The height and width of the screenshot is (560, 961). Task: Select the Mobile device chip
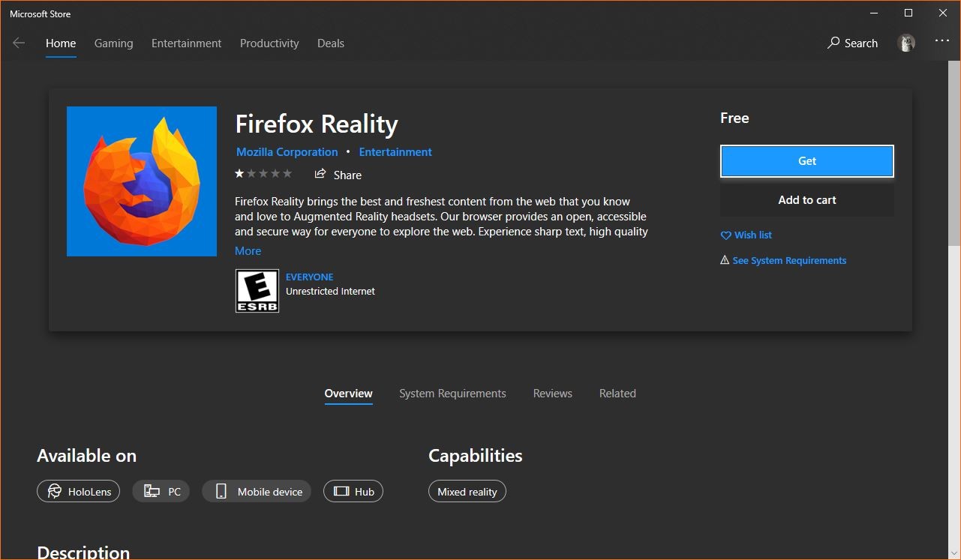[x=257, y=492]
